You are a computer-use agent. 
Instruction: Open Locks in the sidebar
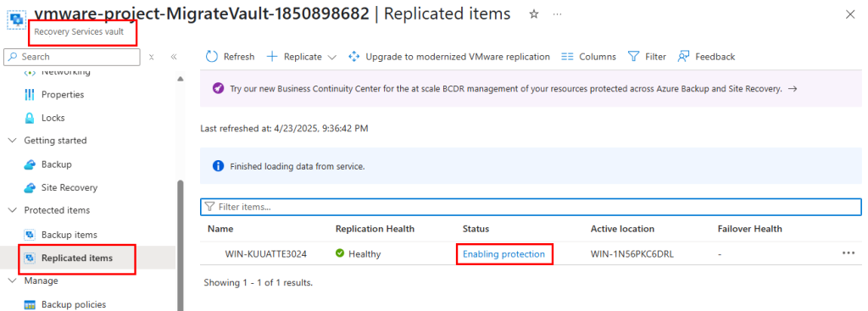pos(53,118)
